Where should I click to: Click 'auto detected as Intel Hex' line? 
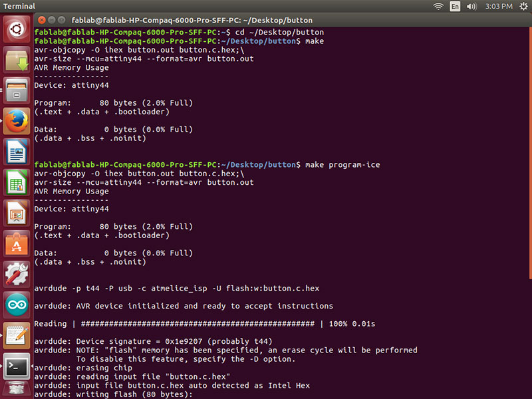[172, 386]
